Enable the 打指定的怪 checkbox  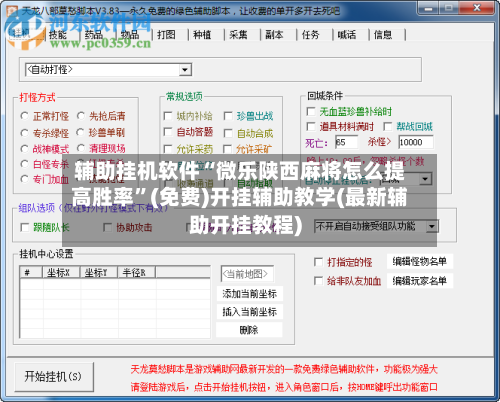pyautogui.click(x=319, y=262)
